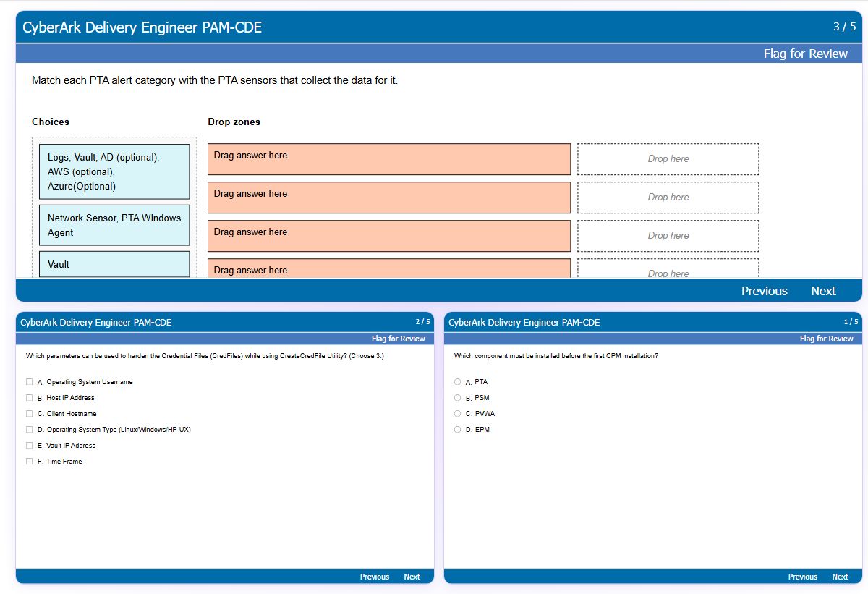Viewport: 868px width, 594px height.
Task: Go to Next from question 3 panel
Action: point(823,291)
